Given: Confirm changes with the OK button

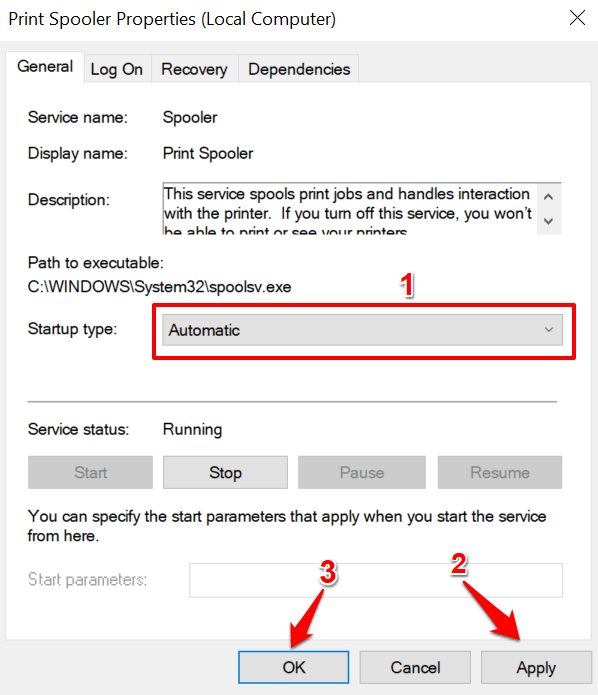Looking at the screenshot, I should click(x=293, y=668).
